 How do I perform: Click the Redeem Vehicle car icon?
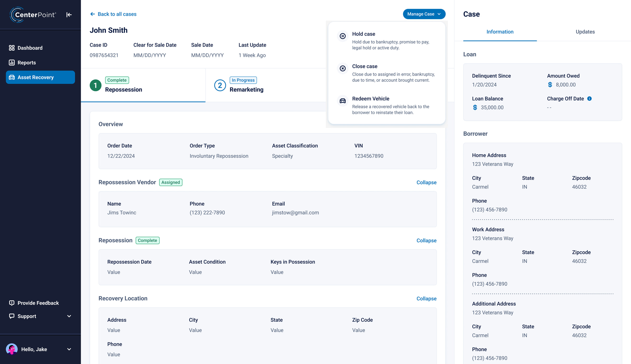pos(343,101)
